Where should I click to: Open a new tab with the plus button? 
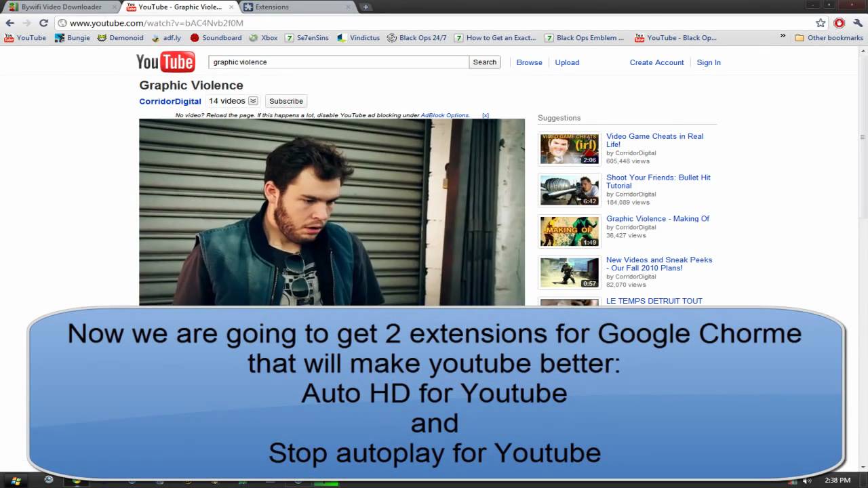pyautogui.click(x=366, y=7)
